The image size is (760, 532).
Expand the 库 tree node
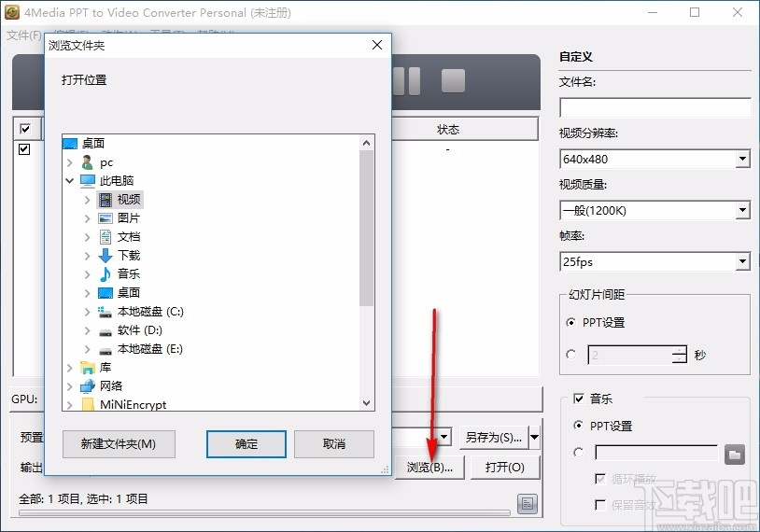coord(70,368)
